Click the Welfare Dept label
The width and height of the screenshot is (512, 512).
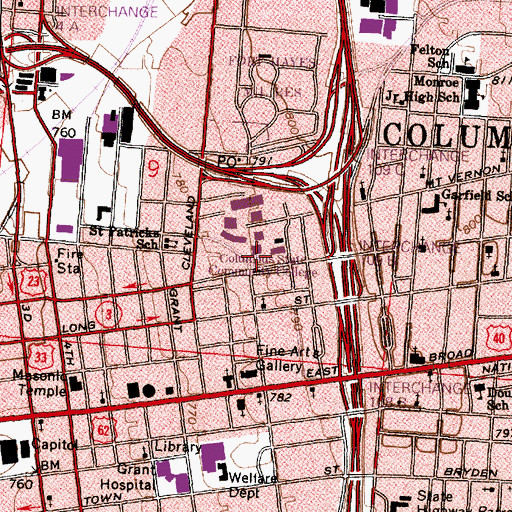[252, 485]
